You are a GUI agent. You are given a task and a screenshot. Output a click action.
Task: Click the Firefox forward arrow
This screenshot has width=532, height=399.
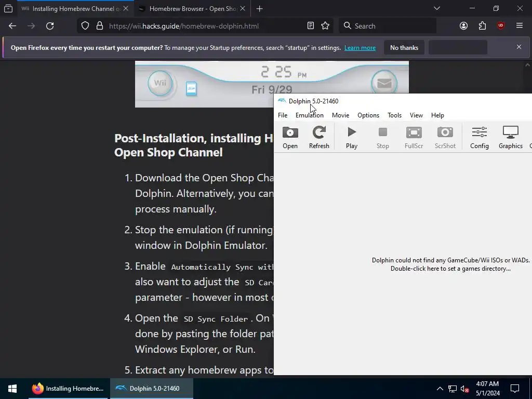pos(31,26)
